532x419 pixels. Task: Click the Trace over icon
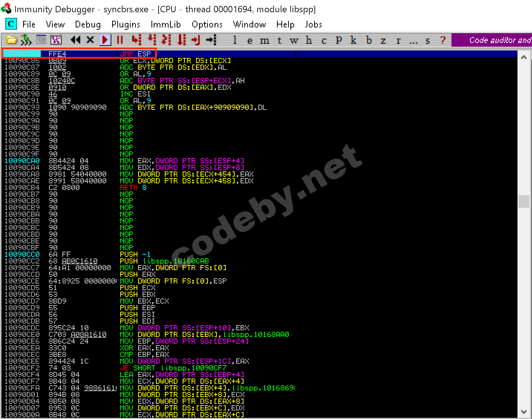coord(182,40)
